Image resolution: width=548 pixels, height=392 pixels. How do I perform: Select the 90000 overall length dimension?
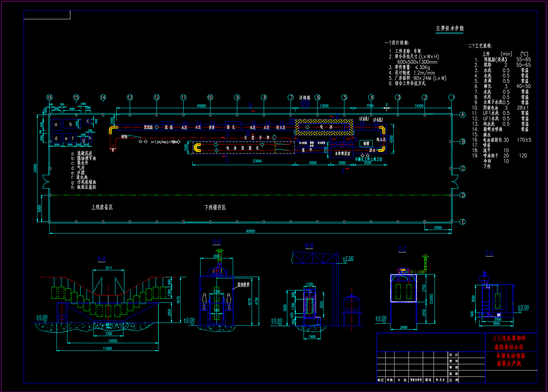pos(250,231)
